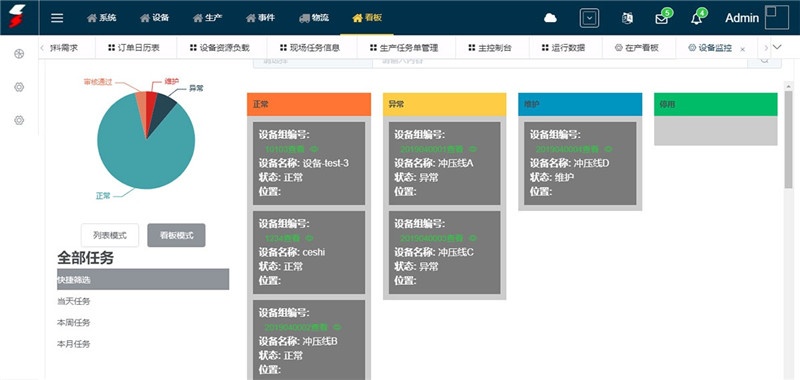Click the language translate icon
This screenshot has width=800, height=380.
coord(627,18)
